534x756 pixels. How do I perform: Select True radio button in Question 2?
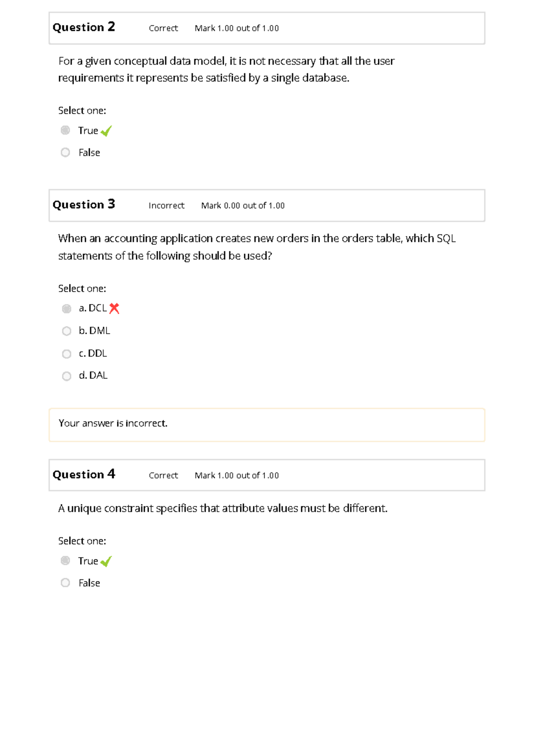[x=65, y=130]
